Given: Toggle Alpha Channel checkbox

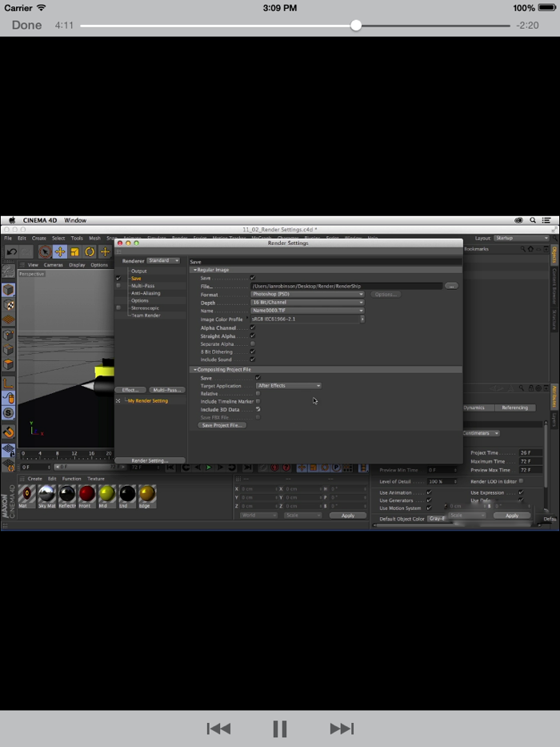Looking at the screenshot, I should point(252,327).
